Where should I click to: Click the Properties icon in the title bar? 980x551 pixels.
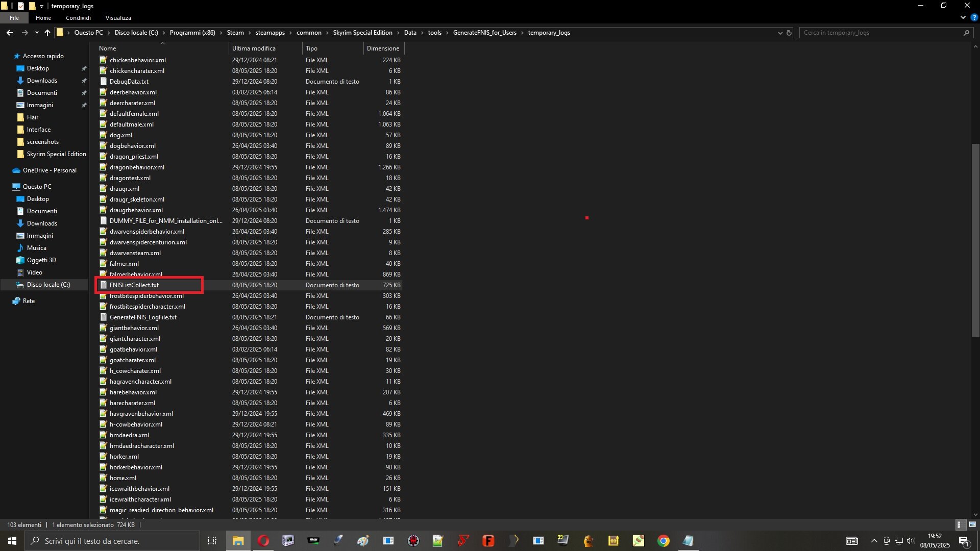coord(21,6)
